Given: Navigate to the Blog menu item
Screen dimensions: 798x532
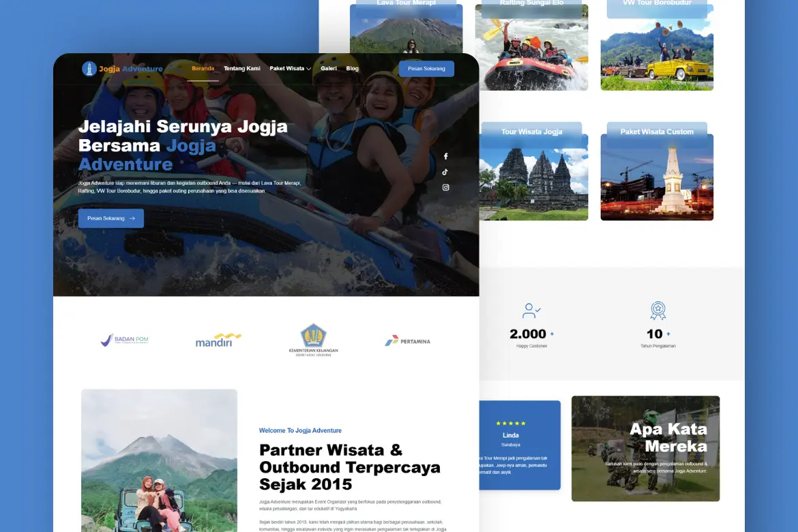Looking at the screenshot, I should (x=352, y=69).
